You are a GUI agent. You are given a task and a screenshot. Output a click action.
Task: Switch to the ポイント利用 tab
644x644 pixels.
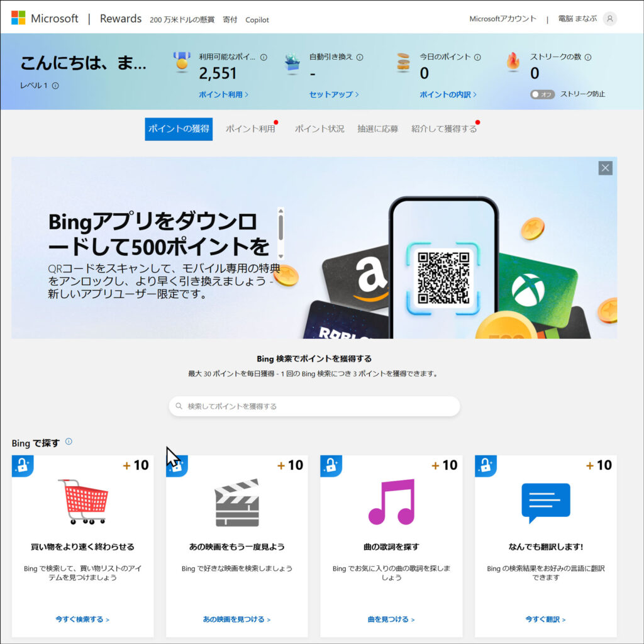click(250, 129)
